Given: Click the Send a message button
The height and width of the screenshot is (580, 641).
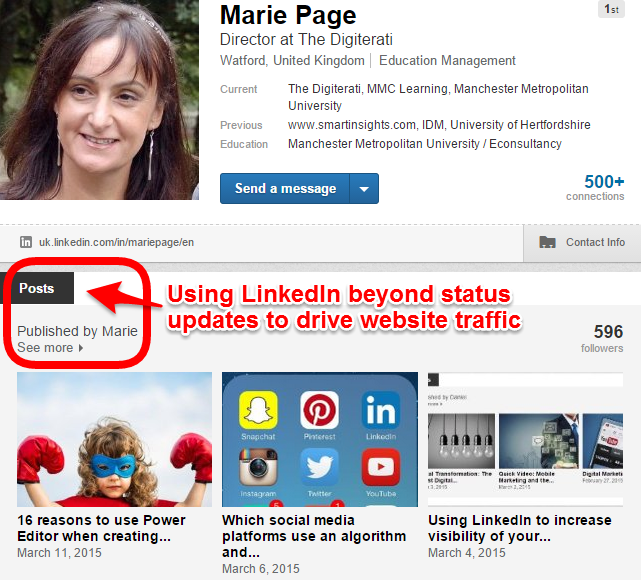Looking at the screenshot, I should [x=285, y=188].
